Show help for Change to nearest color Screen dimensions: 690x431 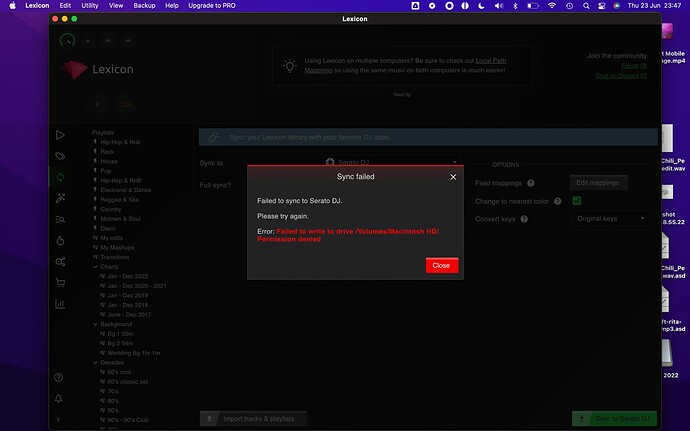558,201
